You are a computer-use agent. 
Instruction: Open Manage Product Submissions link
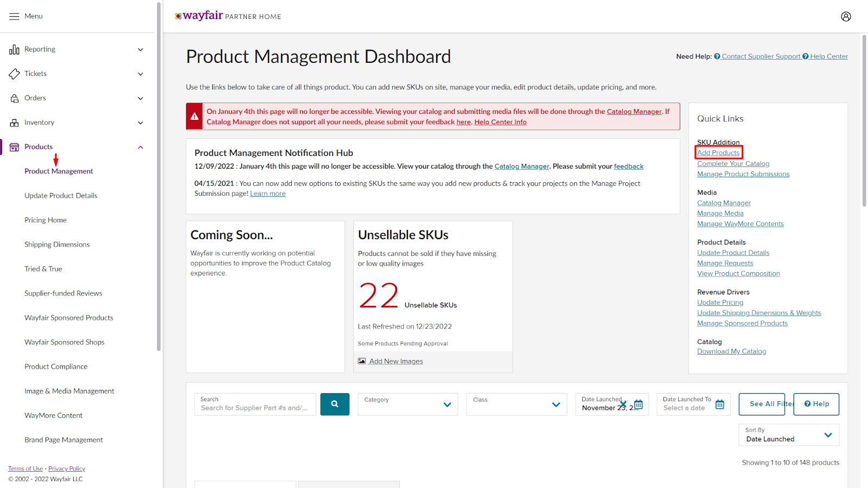pyautogui.click(x=743, y=174)
